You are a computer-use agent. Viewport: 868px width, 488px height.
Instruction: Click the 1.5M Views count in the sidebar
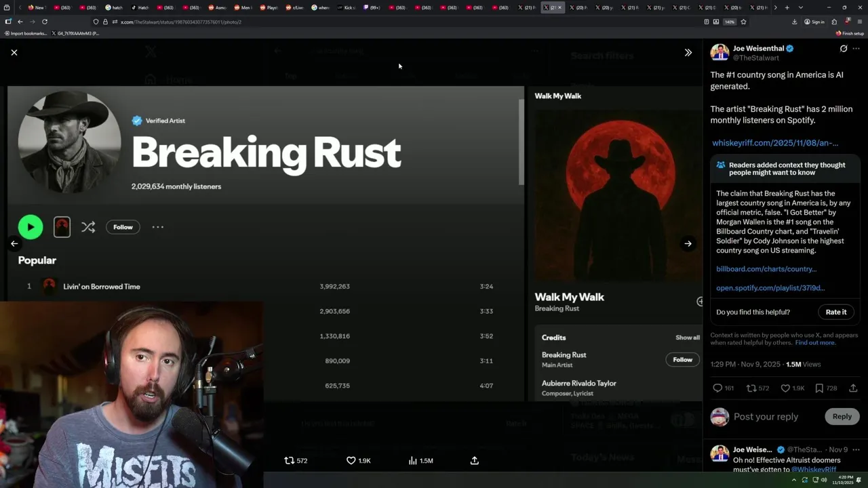tap(803, 364)
